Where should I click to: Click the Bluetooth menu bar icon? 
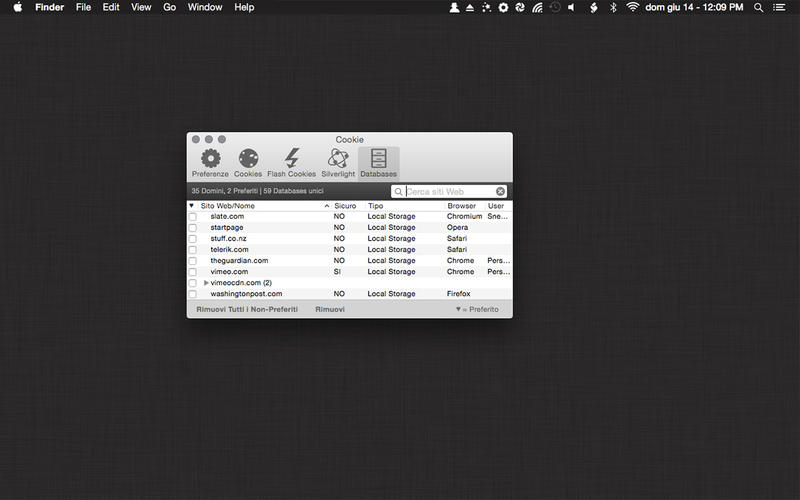(613, 7)
